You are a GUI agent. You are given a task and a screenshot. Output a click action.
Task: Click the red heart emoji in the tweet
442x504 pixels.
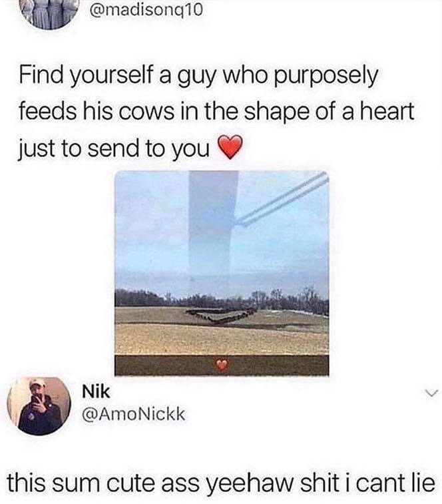(230, 148)
